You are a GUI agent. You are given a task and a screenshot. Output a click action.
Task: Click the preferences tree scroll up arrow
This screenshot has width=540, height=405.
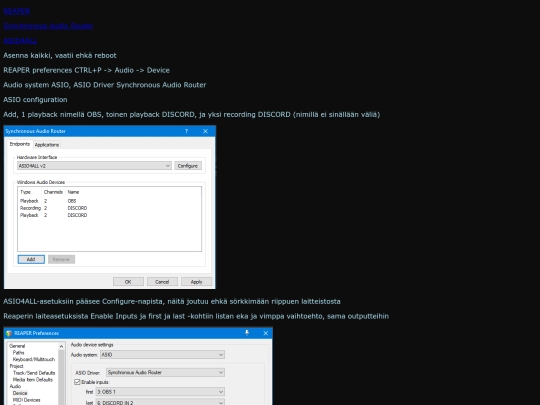pos(61,346)
